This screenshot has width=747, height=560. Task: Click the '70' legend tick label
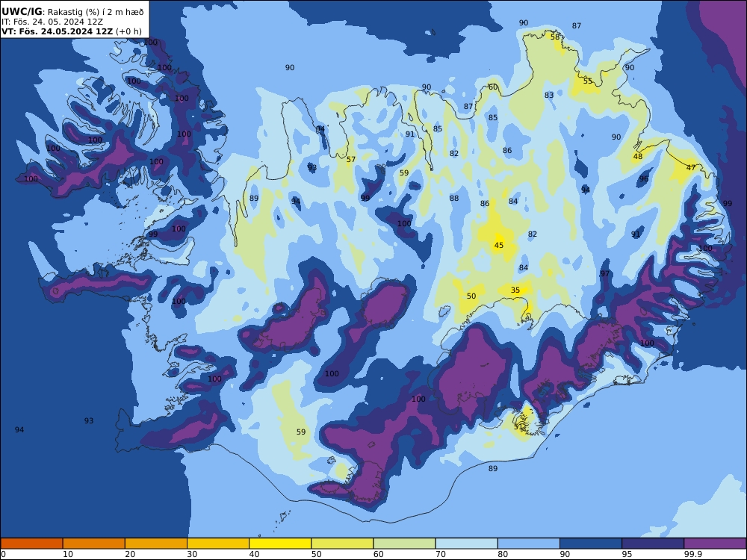point(441,554)
